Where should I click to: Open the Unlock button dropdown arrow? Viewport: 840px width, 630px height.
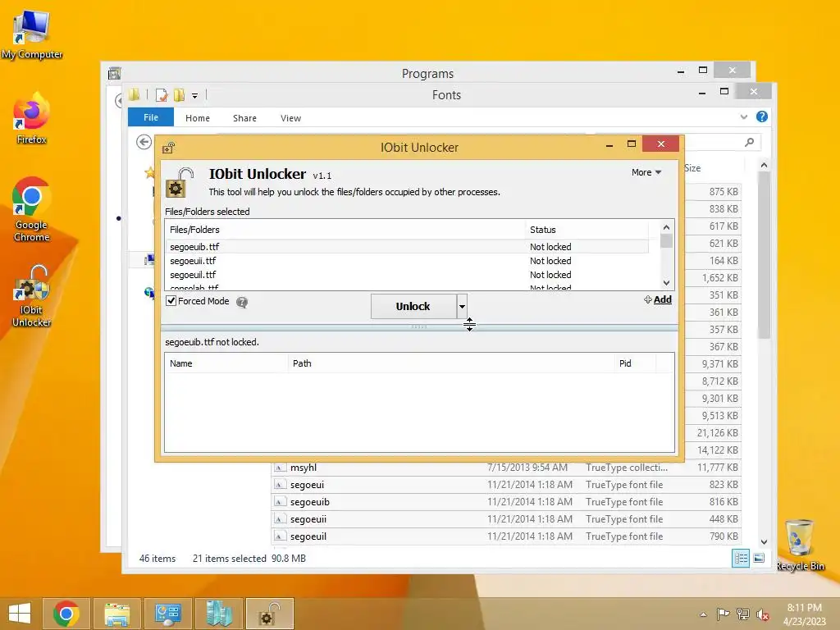462,307
